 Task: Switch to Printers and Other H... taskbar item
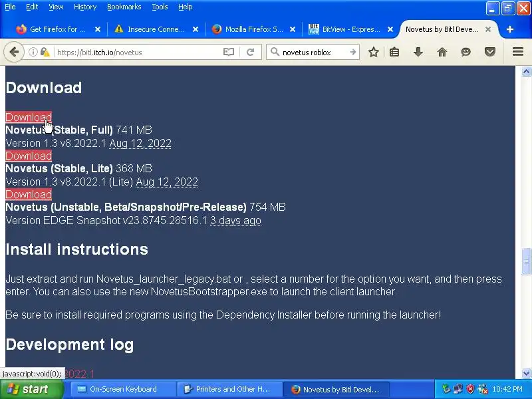[229, 389]
